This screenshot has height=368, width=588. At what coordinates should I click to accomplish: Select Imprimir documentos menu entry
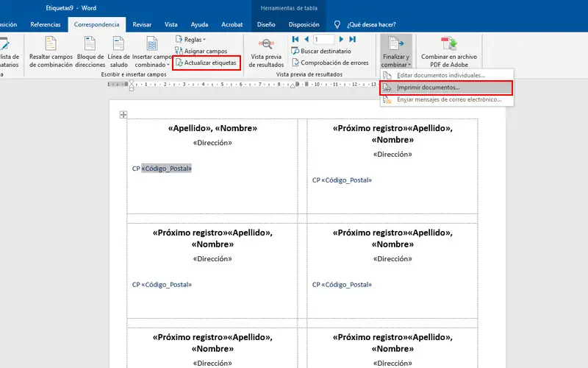pyautogui.click(x=447, y=88)
